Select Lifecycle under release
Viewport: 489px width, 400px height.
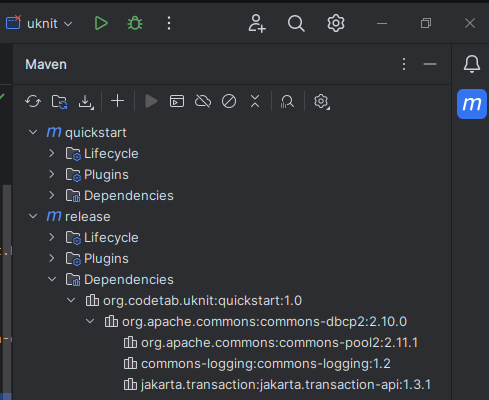click(x=232, y=237)
